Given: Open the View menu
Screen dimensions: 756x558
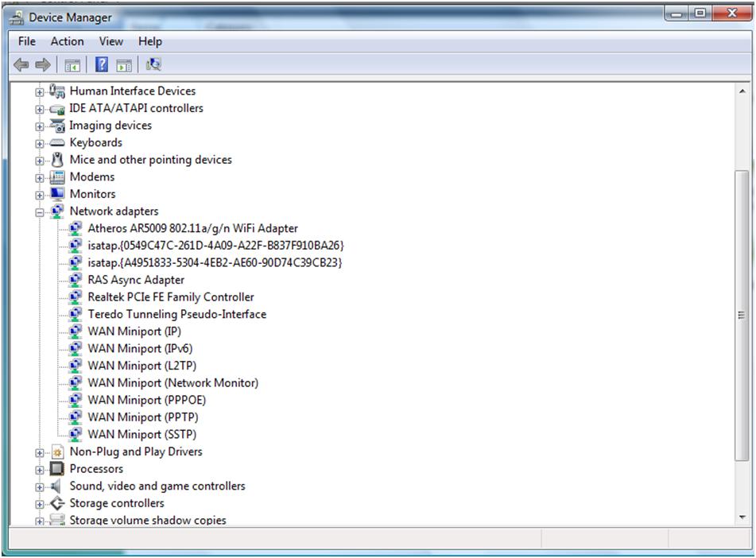Looking at the screenshot, I should (x=110, y=41).
